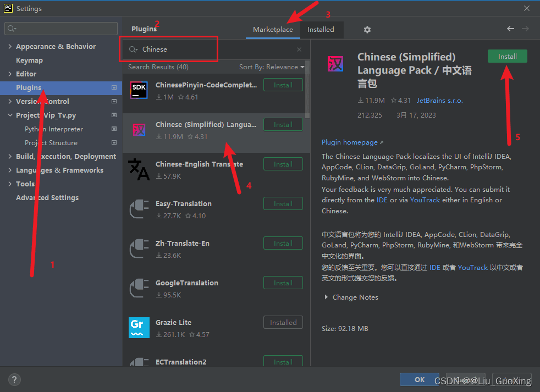Select the Grazie Lite plugin name
The width and height of the screenshot is (540, 392).
(x=173, y=322)
